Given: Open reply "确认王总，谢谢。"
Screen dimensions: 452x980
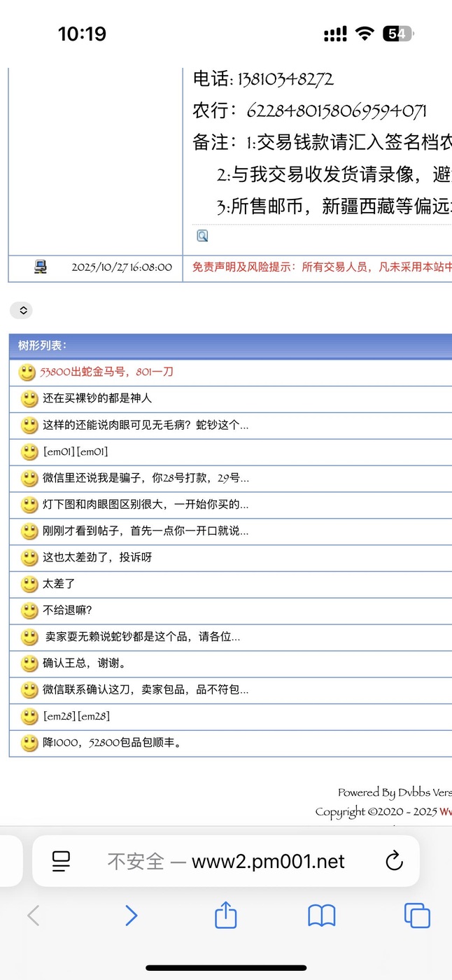Looking at the screenshot, I should pos(85,663).
